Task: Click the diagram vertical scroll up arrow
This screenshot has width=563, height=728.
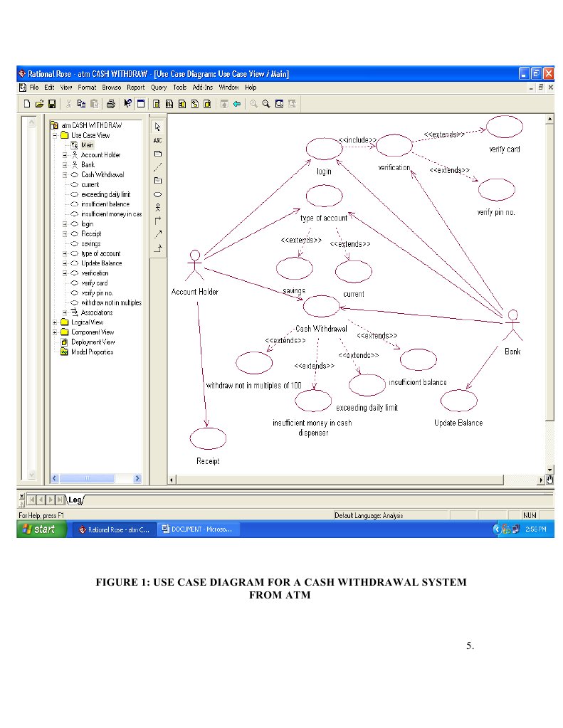Action: [x=549, y=120]
